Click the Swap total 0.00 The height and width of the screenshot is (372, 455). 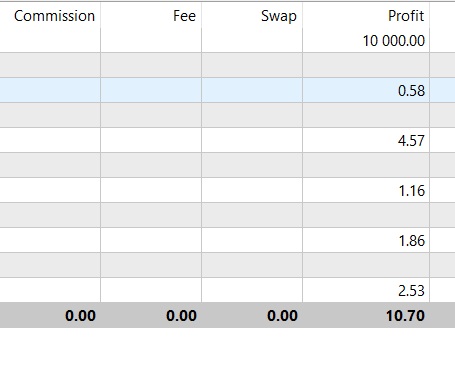coord(282,316)
